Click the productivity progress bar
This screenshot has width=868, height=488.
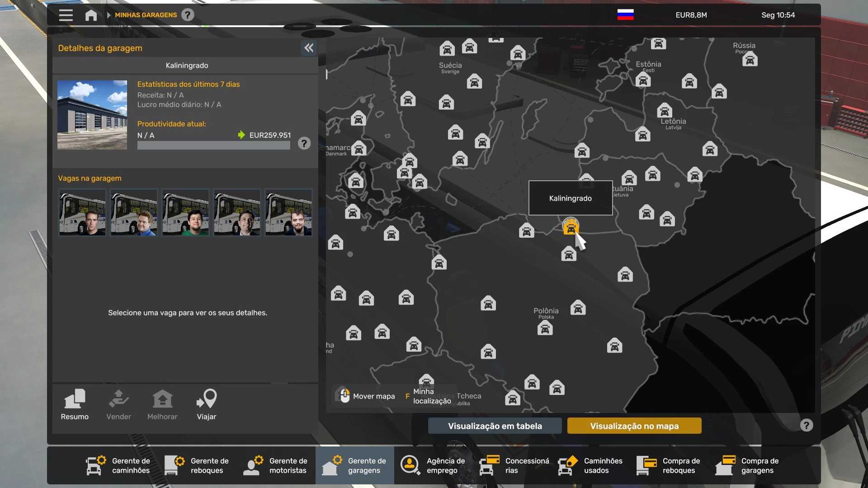213,145
